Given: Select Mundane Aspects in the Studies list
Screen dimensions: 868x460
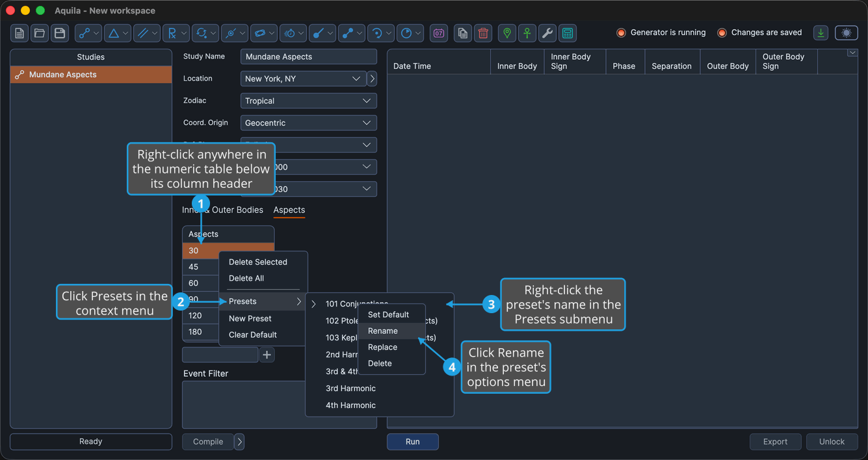Looking at the screenshot, I should pos(91,75).
